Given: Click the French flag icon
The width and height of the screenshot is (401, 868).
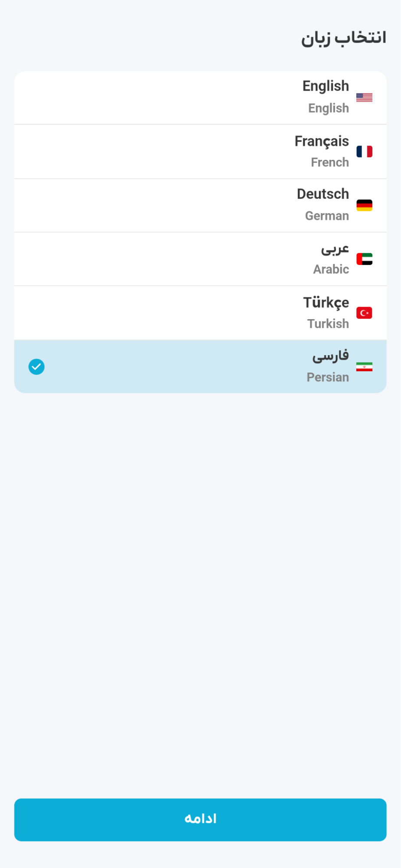Looking at the screenshot, I should 364,152.
